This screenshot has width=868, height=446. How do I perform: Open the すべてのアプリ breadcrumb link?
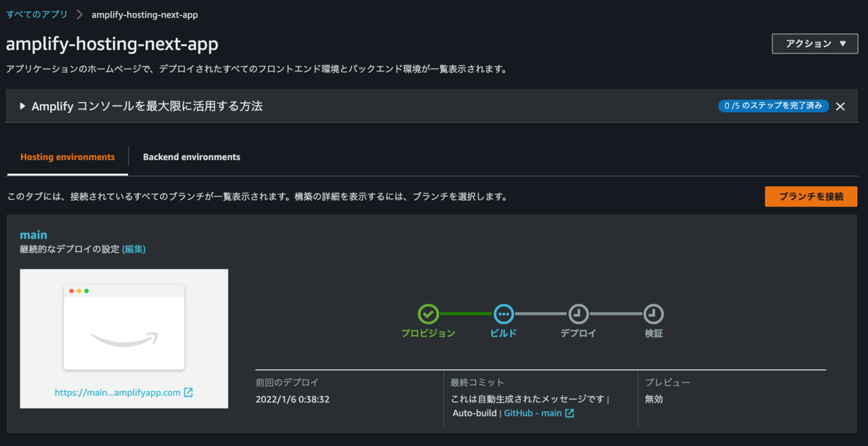(37, 14)
